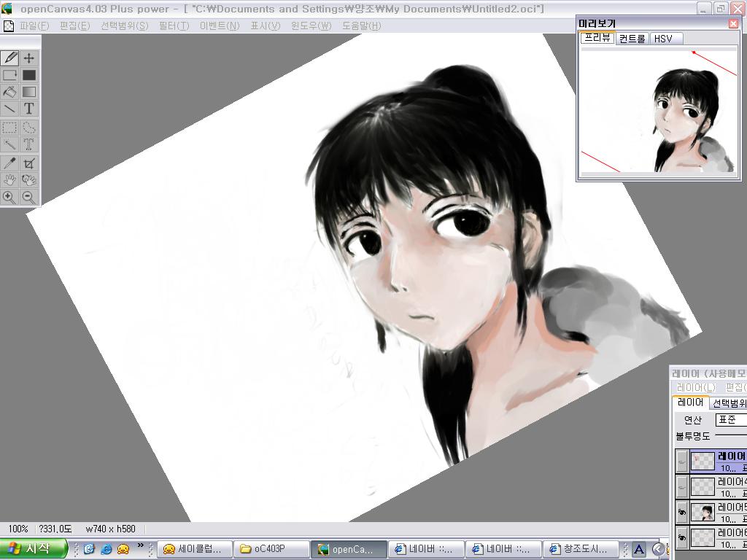The width and height of the screenshot is (747, 560).
Task: Select the Crop tool
Action: point(29,163)
